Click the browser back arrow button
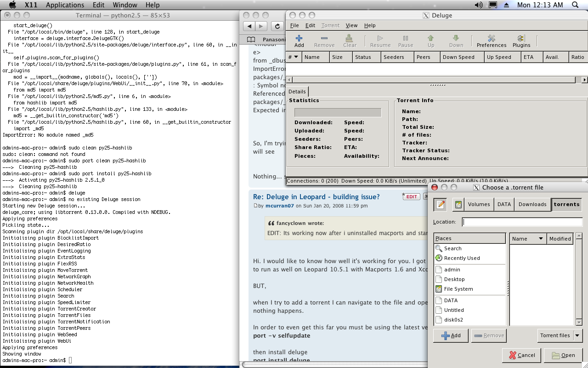The image size is (588, 368). [249, 26]
